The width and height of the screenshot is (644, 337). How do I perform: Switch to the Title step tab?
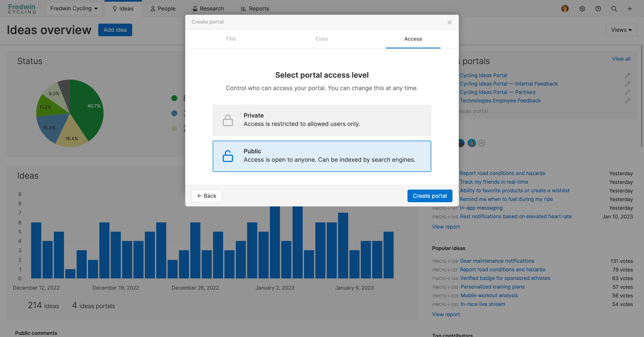230,39
